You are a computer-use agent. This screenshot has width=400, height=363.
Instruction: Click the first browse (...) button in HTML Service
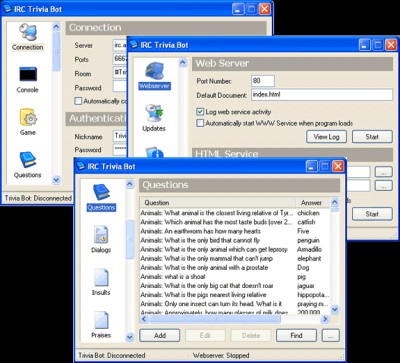pyautogui.click(x=384, y=172)
